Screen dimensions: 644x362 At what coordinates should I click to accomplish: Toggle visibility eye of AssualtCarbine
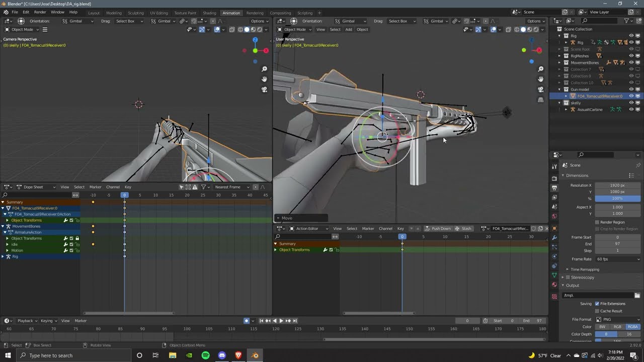pyautogui.click(x=631, y=110)
